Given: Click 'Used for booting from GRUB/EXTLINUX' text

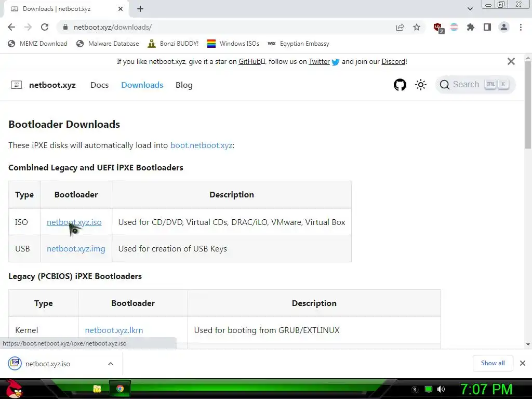Looking at the screenshot, I should click(x=267, y=330).
